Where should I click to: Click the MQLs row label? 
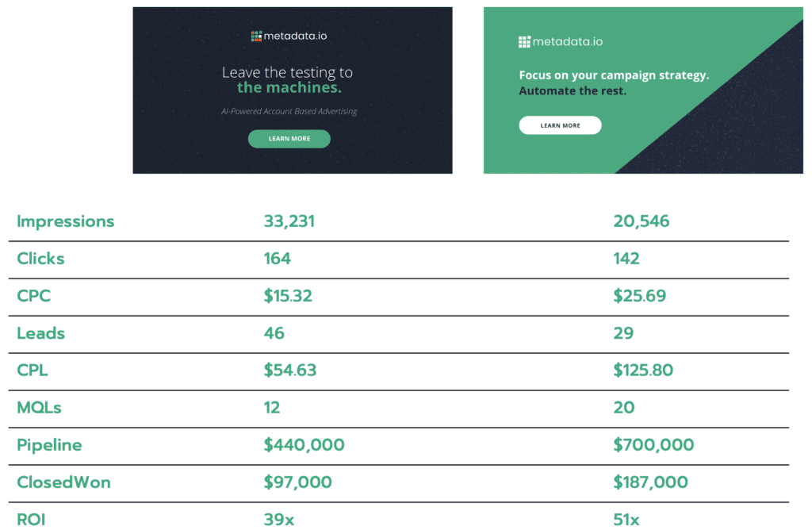[x=39, y=408]
